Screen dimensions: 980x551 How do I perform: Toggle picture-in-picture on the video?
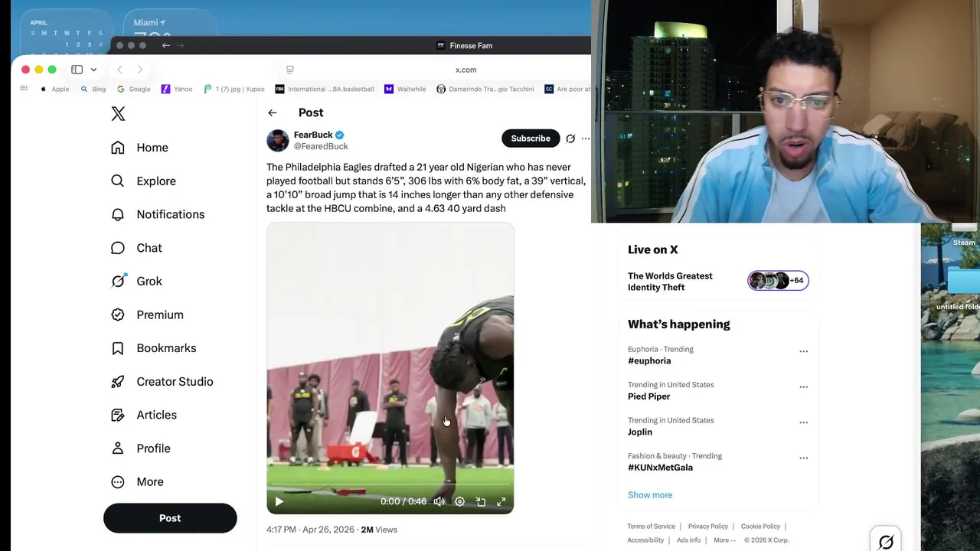(481, 501)
